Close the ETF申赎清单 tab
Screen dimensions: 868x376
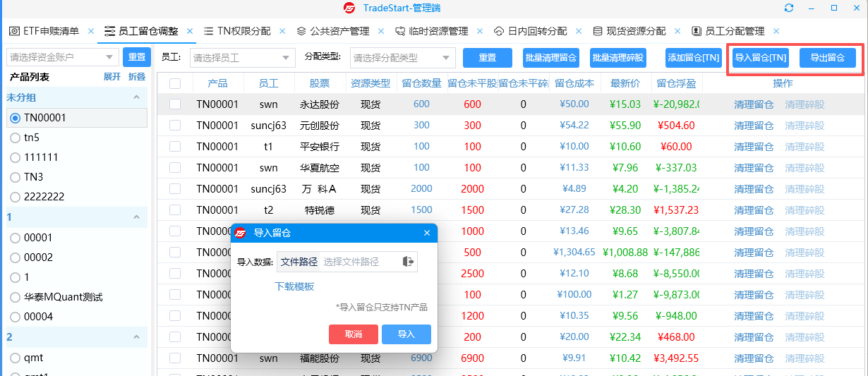[91, 31]
